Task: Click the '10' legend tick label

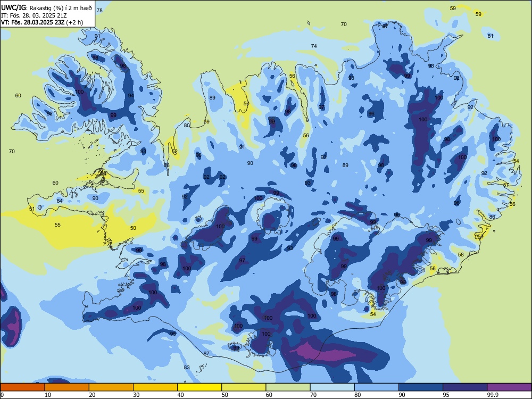Action: pos(48,395)
